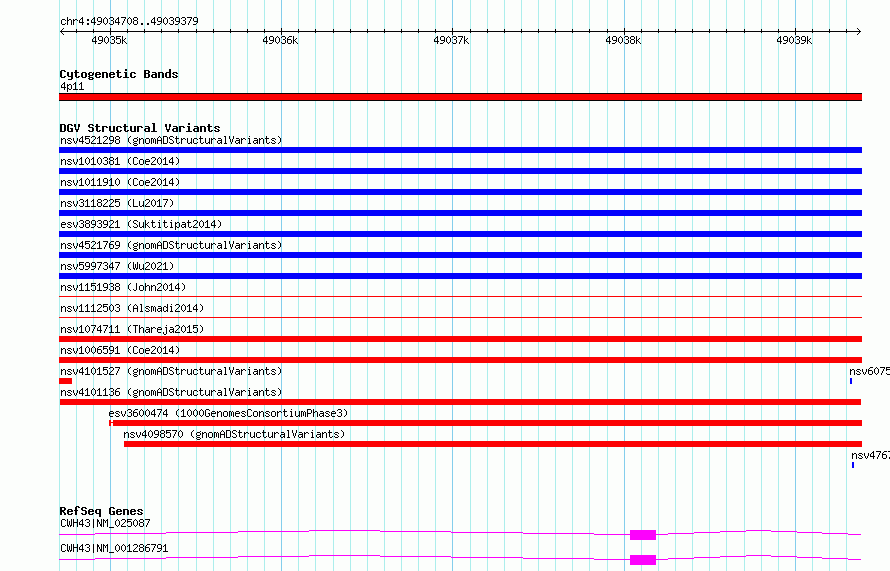
Task: Open nsv1010381 (Coe2014) variant label
Action: pyautogui.click(x=120, y=161)
